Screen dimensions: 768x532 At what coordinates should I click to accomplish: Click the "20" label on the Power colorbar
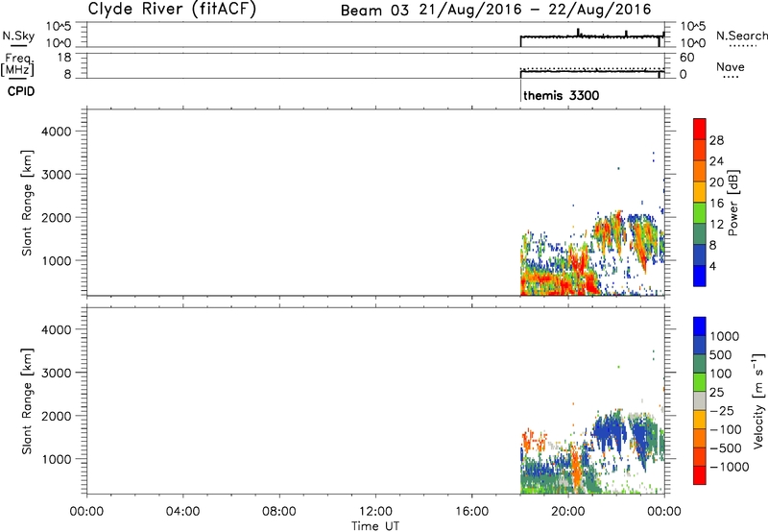tap(716, 182)
